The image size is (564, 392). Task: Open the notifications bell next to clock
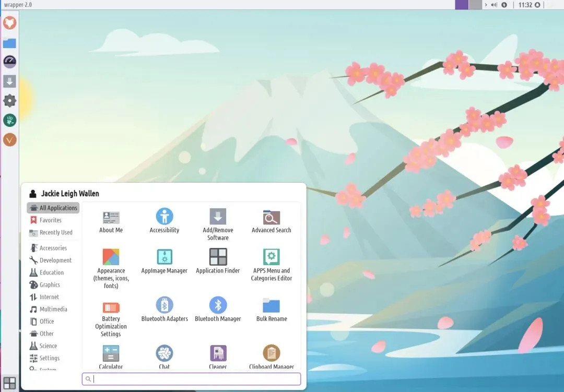(537, 5)
